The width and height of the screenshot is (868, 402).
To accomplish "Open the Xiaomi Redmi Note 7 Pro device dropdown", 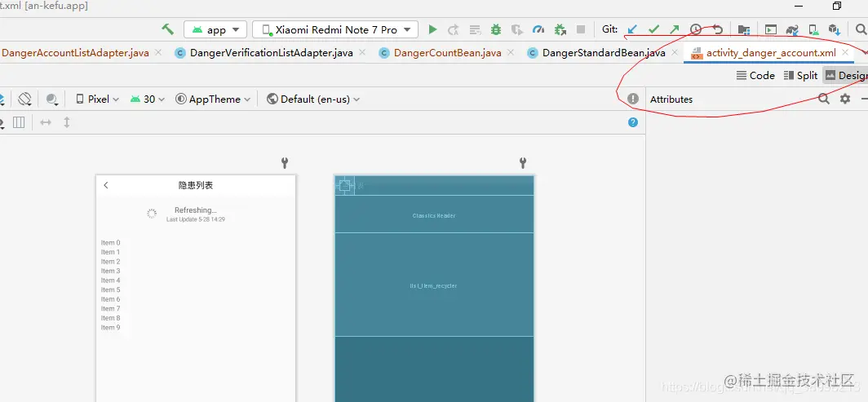I will coord(335,30).
